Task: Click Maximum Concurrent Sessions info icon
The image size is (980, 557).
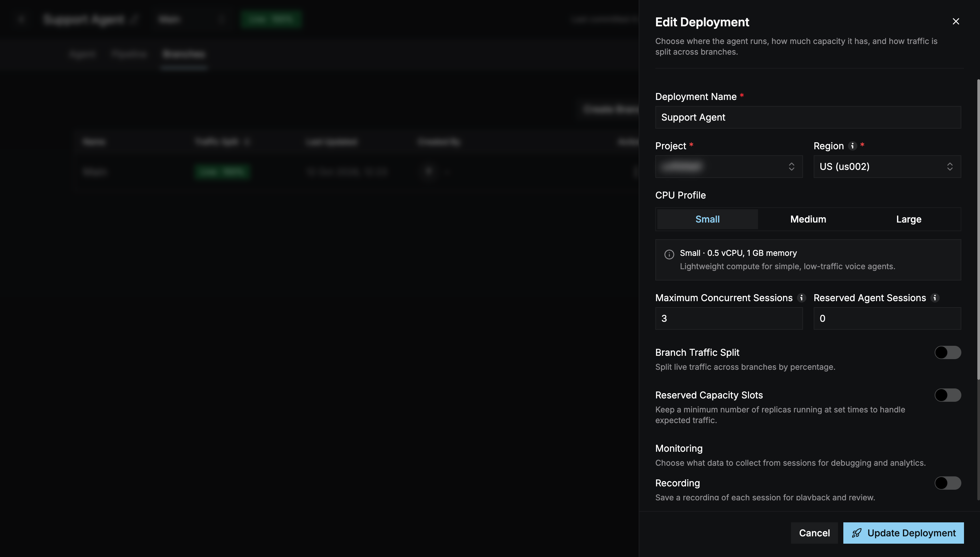Action: [801, 297]
